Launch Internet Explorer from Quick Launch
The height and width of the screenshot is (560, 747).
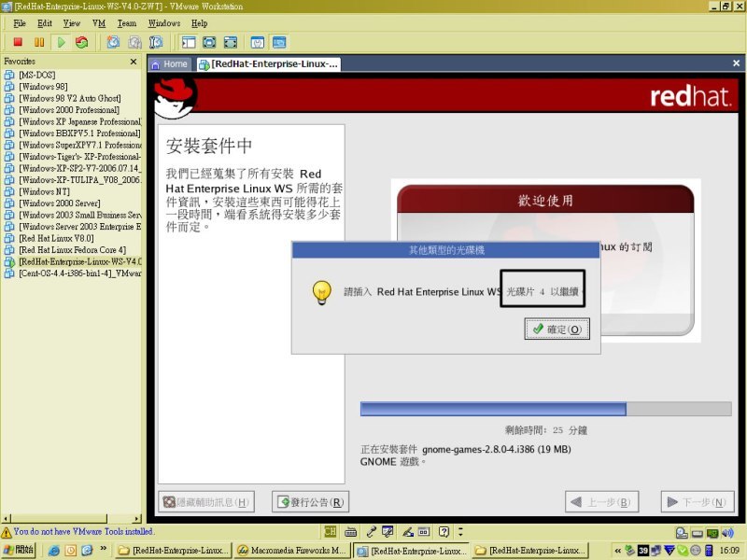coord(54,551)
